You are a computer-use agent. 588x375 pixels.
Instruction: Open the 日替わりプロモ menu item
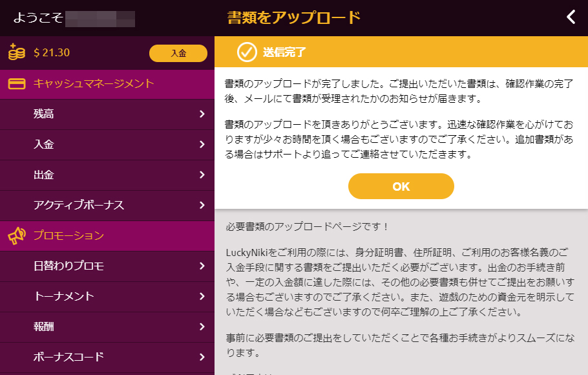click(107, 266)
